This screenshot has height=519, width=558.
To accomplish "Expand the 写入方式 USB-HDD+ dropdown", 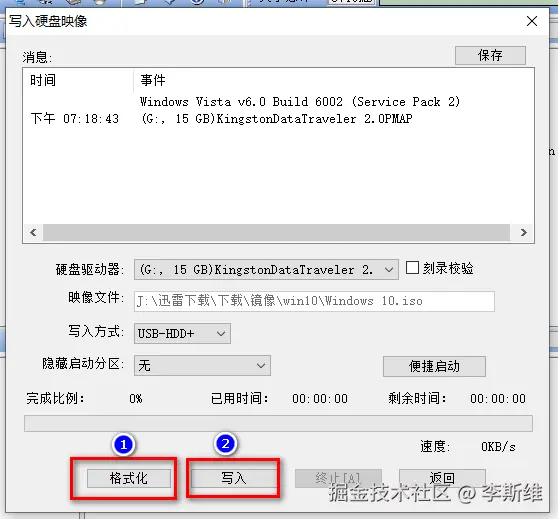I will 182,334.
